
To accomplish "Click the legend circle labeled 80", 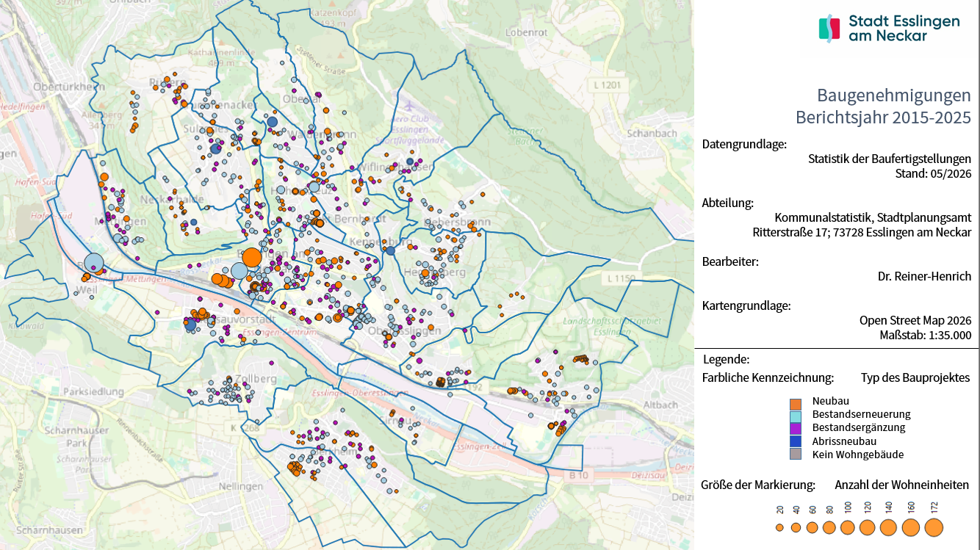I will pos(829,527).
